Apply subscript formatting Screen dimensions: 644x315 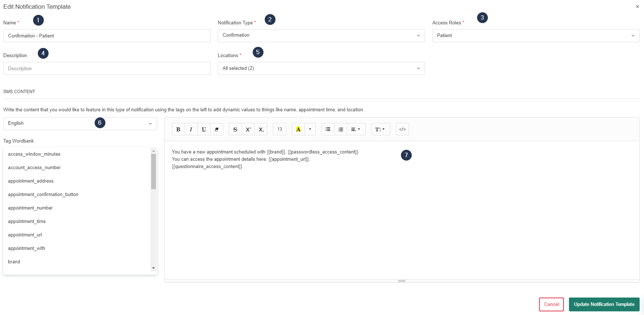(261, 129)
